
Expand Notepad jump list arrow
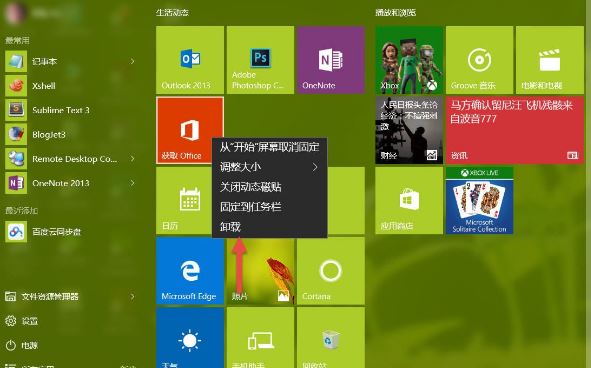132,61
